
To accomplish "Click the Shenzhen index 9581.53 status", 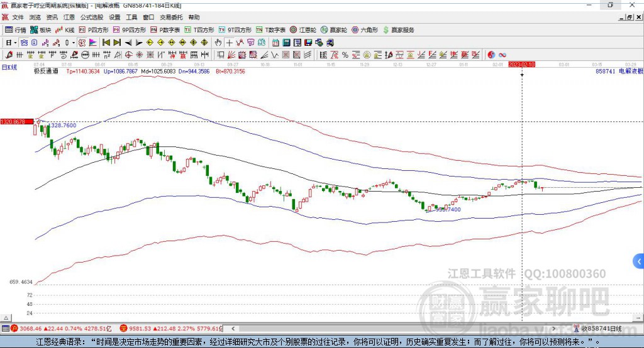I will [170, 329].
